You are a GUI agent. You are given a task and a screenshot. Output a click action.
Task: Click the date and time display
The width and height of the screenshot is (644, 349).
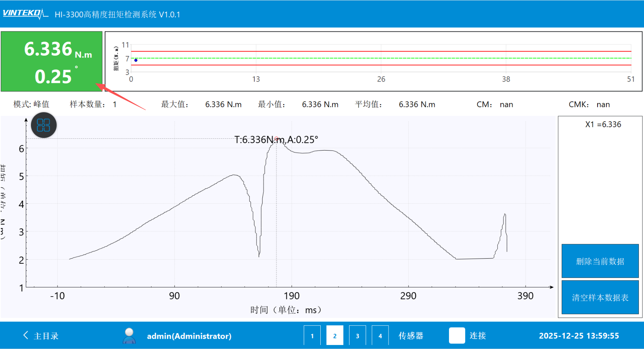point(579,336)
